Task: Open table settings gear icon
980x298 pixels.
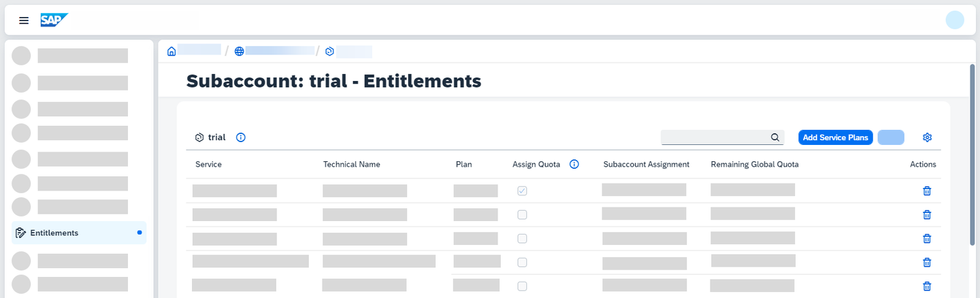Action: coord(927,137)
